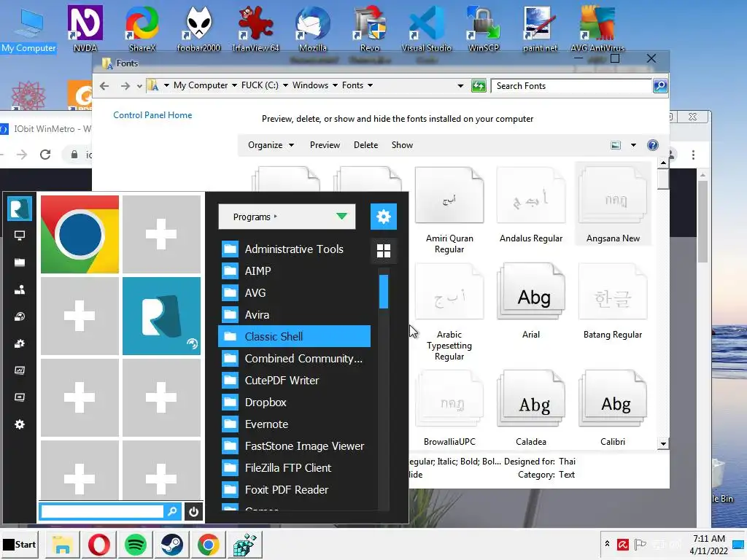Click the chart monitor icon in start menu sidebar
Viewport: 747px width, 560px height.
[x=20, y=370]
